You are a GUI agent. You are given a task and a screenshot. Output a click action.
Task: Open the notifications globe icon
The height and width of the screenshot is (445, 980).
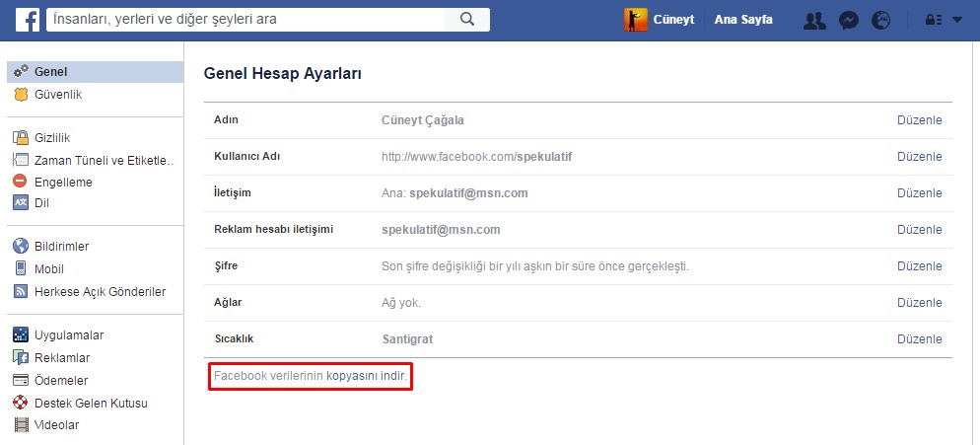pos(880,20)
